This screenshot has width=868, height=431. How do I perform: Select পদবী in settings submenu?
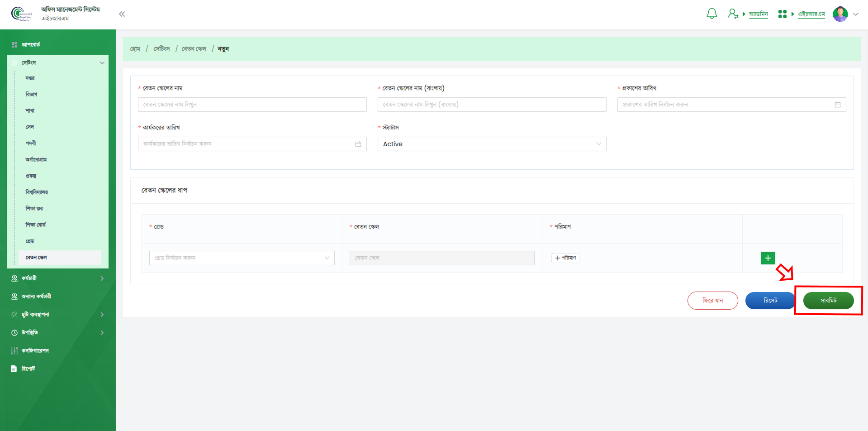(x=31, y=143)
